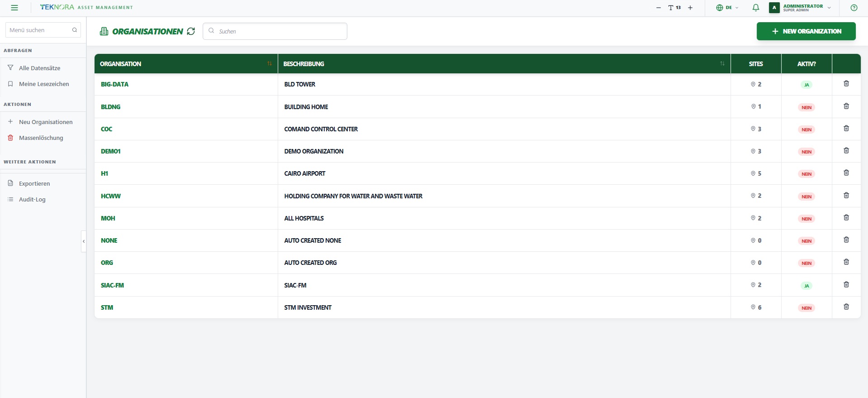
Task: Click the Menü suchen input field
Action: coord(43,30)
